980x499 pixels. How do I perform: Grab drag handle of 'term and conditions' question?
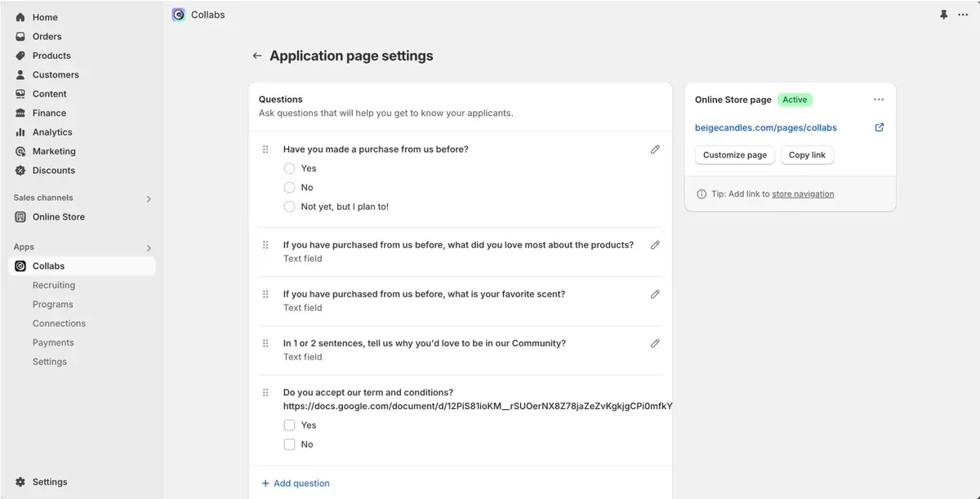(265, 393)
